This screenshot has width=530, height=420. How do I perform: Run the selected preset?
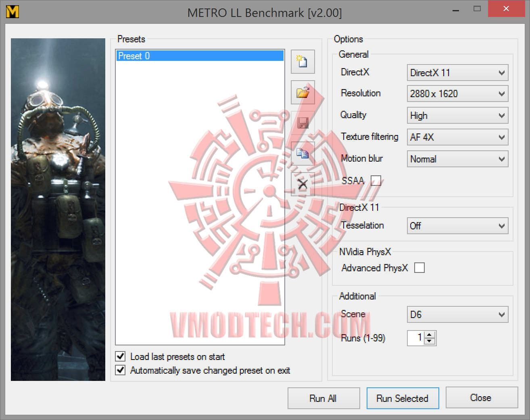(x=402, y=398)
